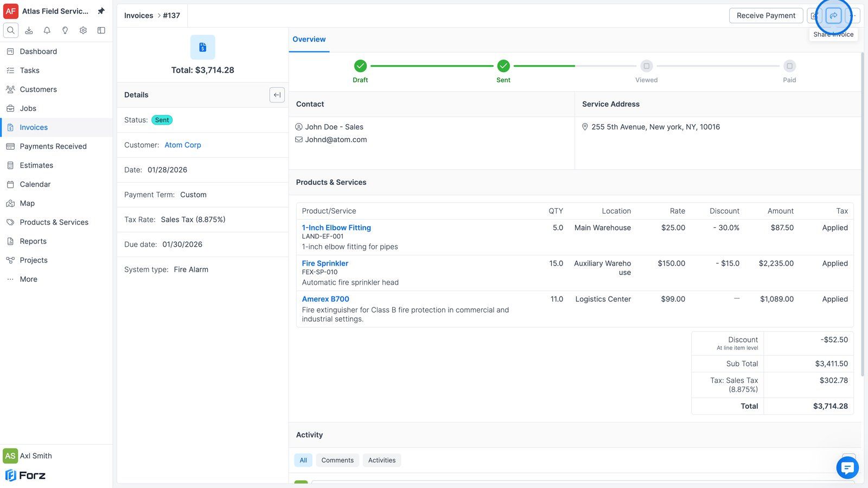Select the All activity filter

coord(303,460)
